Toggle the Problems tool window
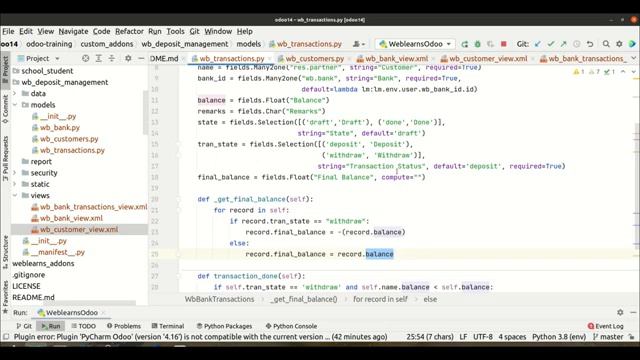This screenshot has height=360, width=640. pos(124,326)
